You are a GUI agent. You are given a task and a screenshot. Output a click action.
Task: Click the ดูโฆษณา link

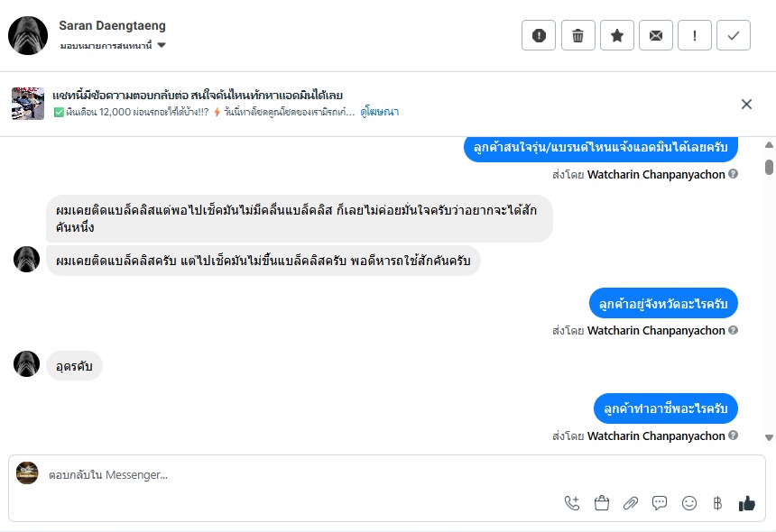click(380, 112)
